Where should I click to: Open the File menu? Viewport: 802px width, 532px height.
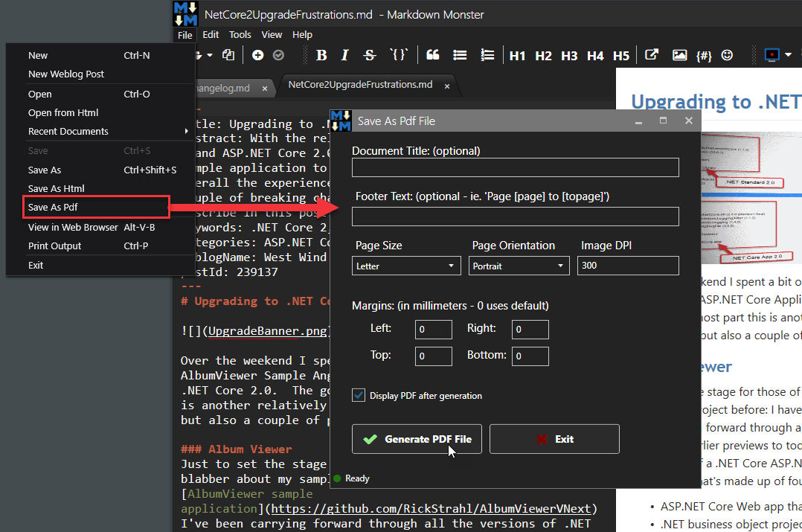pos(185,35)
